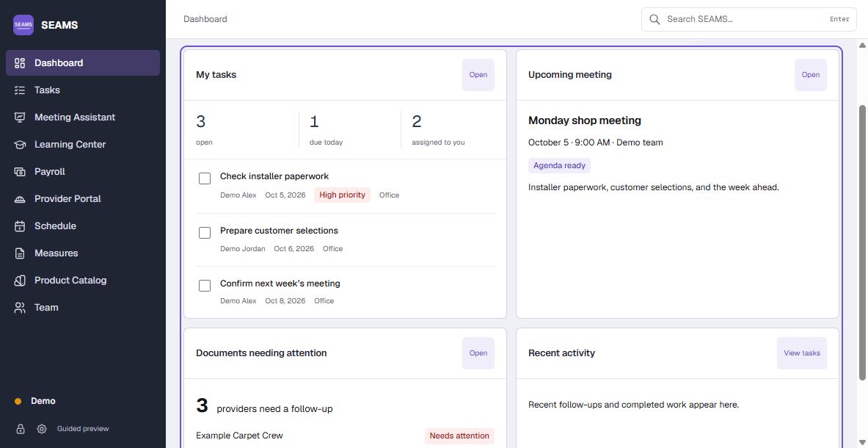The width and height of the screenshot is (868, 448).
Task: Click the Oct 8, 2026 due date
Action: pos(285,300)
